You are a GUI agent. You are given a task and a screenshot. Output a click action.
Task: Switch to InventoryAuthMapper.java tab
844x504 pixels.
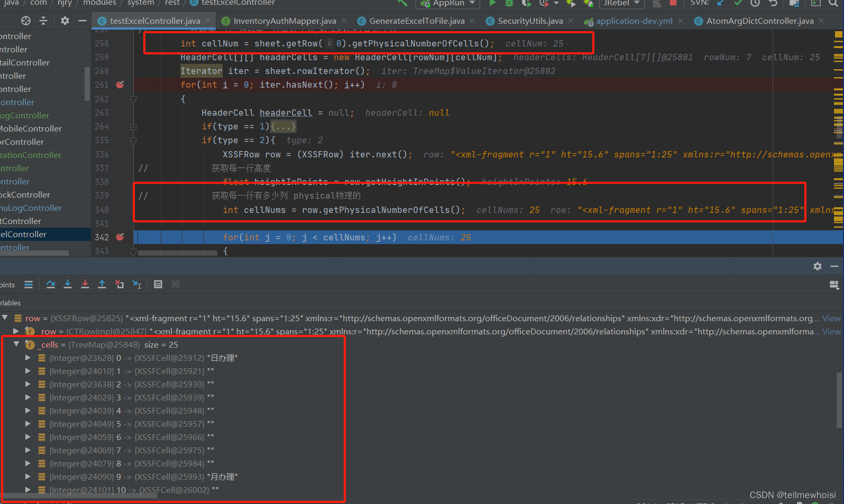tap(285, 21)
